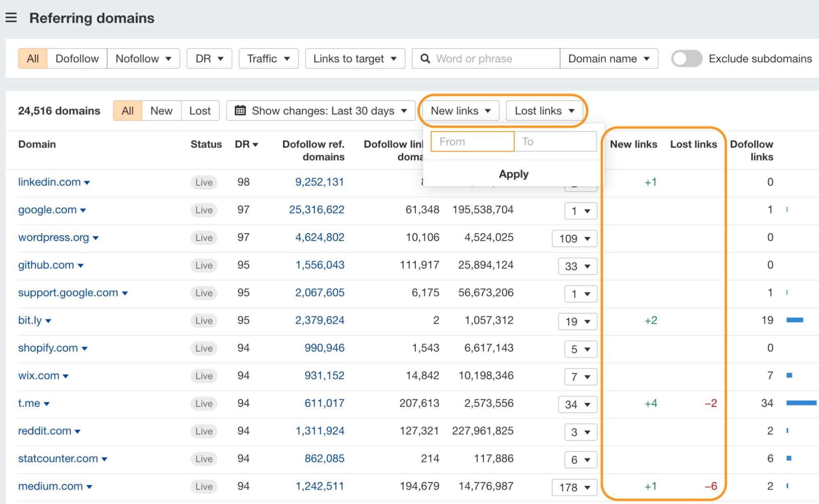Select the Dofollow filter option
819x504 pixels.
(77, 59)
